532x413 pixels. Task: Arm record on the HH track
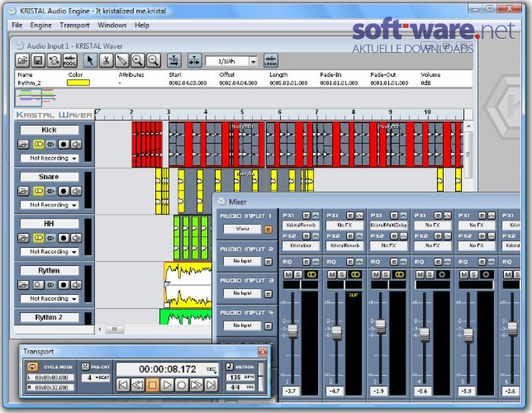pyautogui.click(x=64, y=238)
